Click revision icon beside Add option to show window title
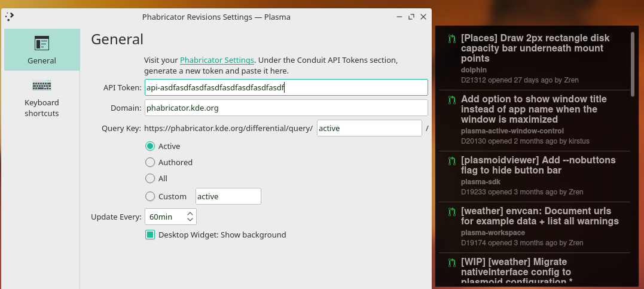 (x=452, y=99)
